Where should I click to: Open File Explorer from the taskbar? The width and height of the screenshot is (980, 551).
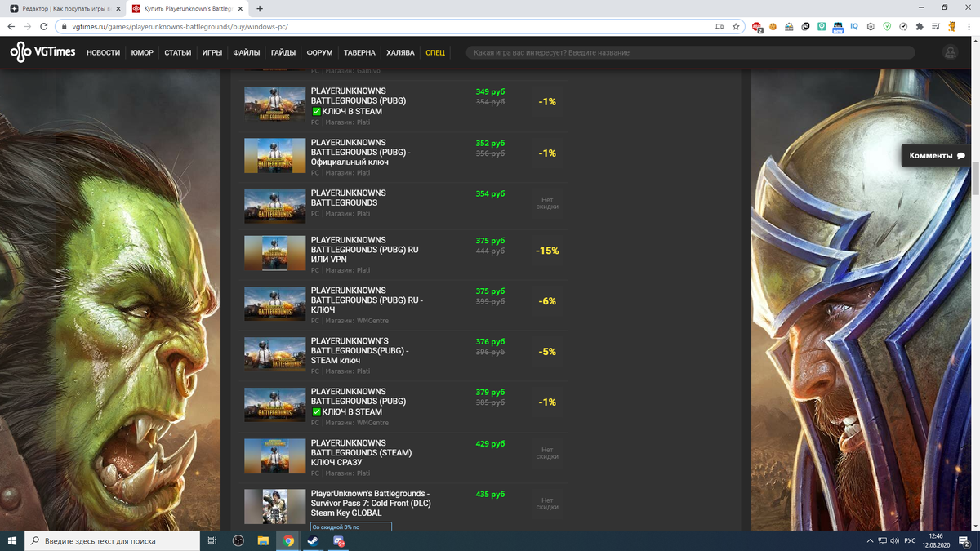(x=263, y=540)
